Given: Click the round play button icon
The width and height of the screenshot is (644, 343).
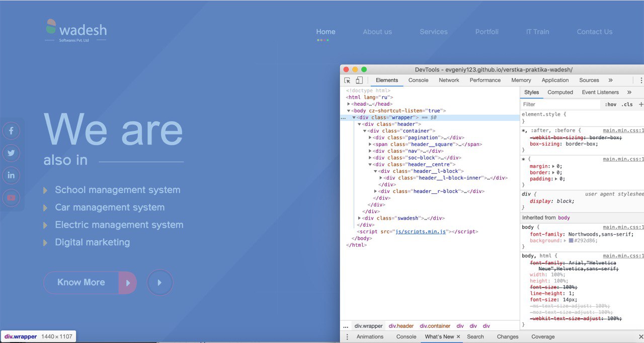Looking at the screenshot, I should pyautogui.click(x=160, y=283).
